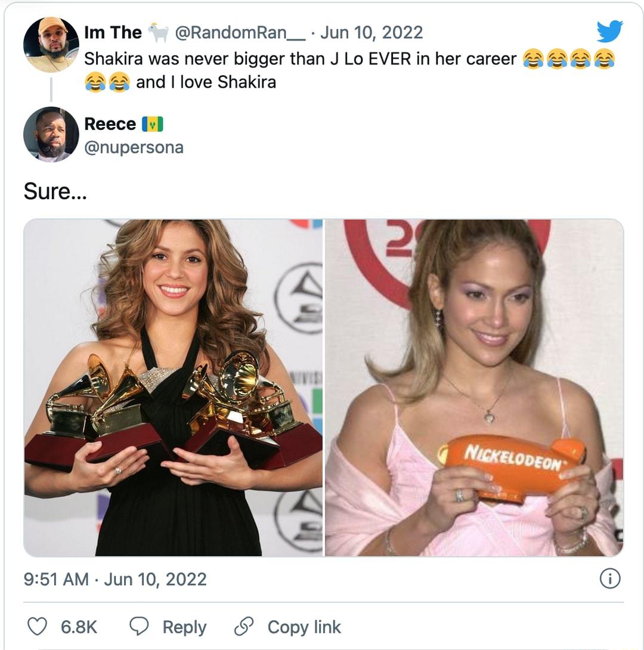
Task: Click the heart icon to like the tweet
Action: coord(38,627)
